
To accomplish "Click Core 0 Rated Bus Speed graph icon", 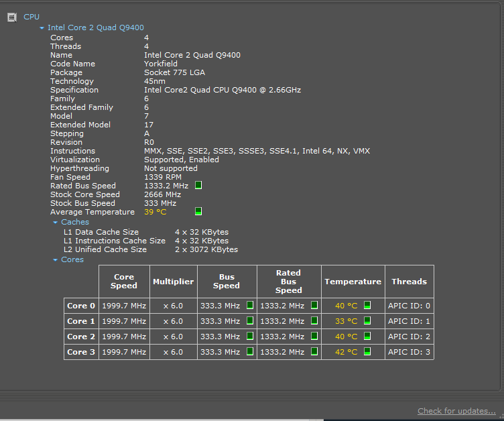I will click(314, 305).
